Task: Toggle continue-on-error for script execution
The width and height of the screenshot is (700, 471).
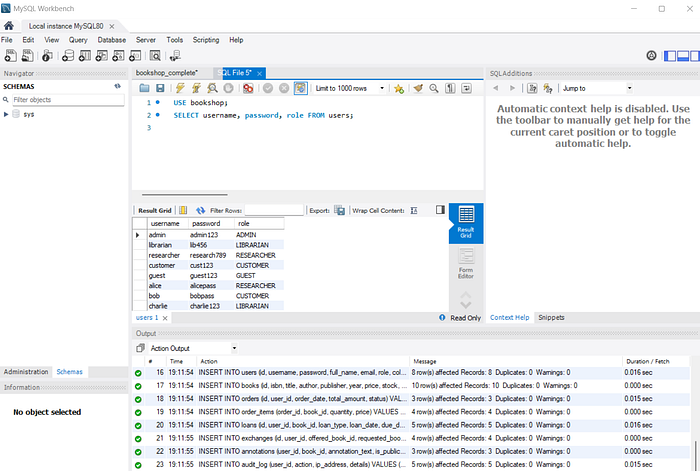Action: coord(248,88)
